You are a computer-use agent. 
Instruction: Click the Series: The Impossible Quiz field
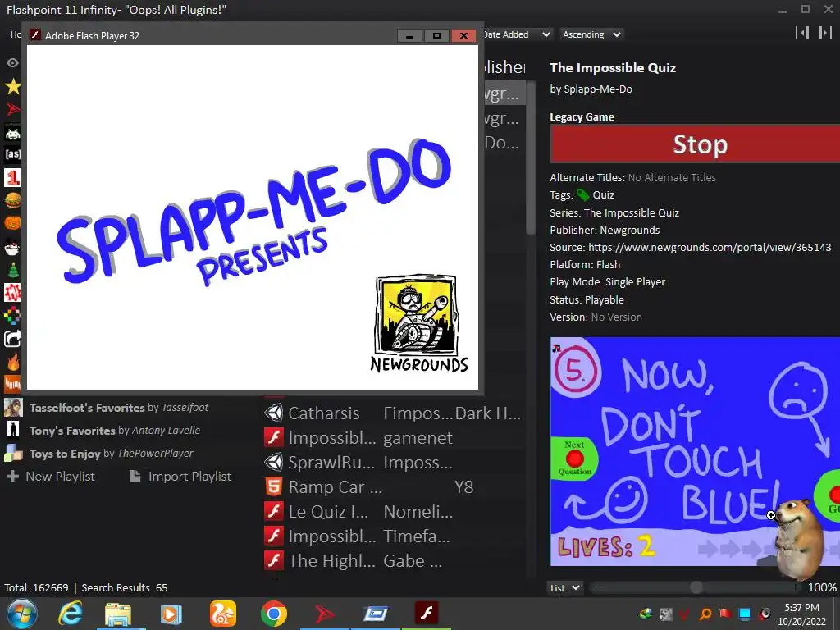[614, 212]
